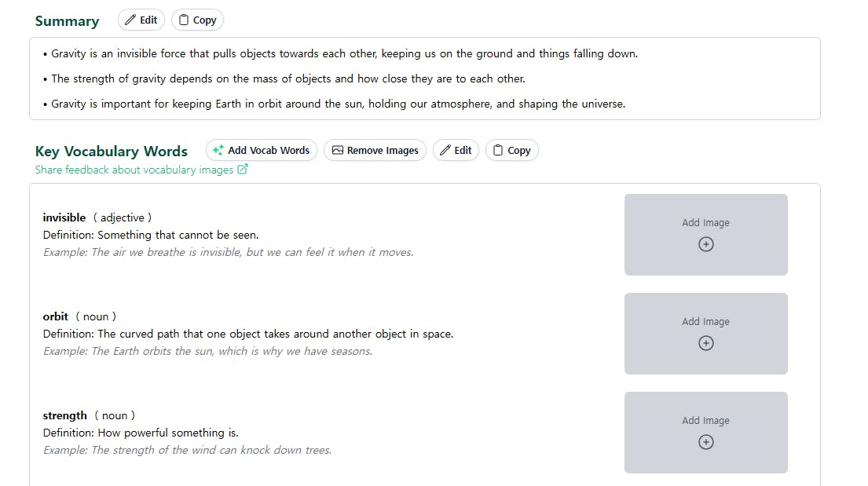Click plus icon for 'strength' image
Image resolution: width=868 pixels, height=486 pixels.
706,442
